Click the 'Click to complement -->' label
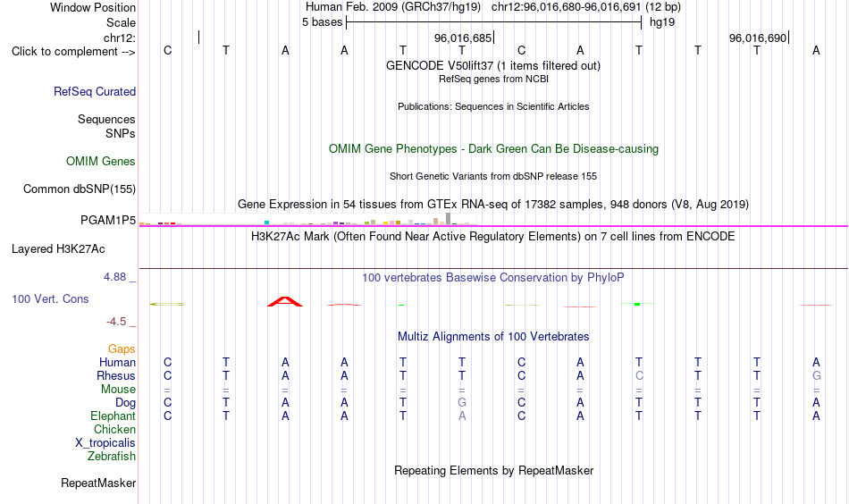The image size is (849, 504). [73, 52]
